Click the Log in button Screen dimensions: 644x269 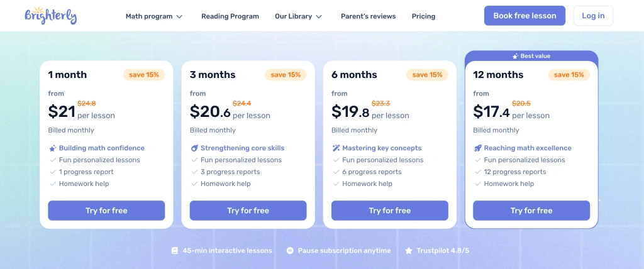click(x=593, y=16)
